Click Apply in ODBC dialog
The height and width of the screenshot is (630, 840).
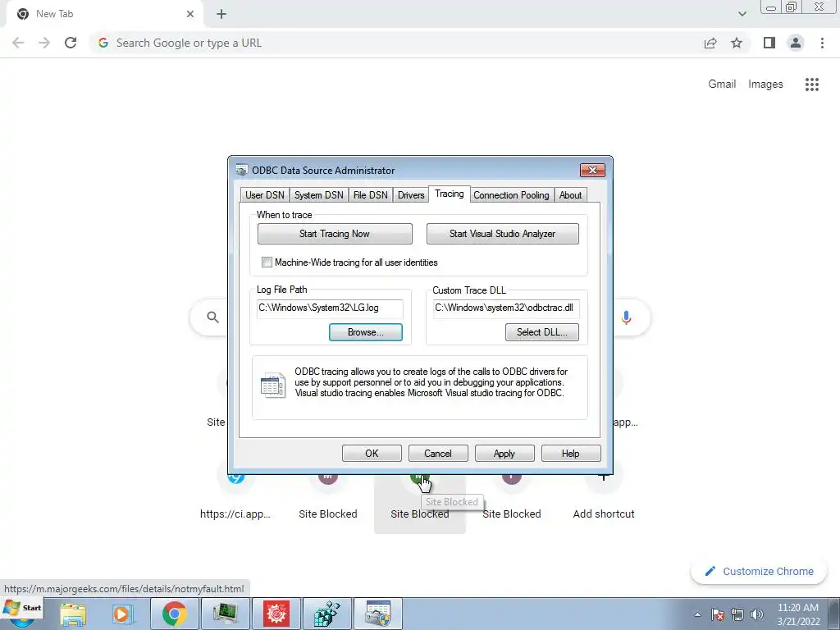pos(504,453)
